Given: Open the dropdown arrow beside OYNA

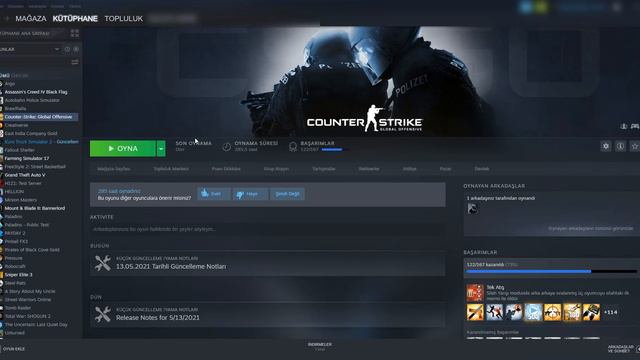Looking at the screenshot, I should point(161,149).
